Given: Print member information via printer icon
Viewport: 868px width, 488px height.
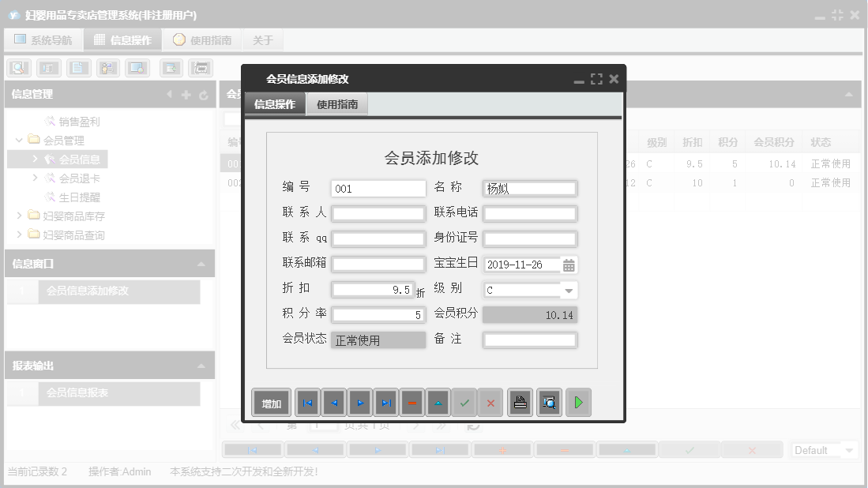Looking at the screenshot, I should point(521,402).
